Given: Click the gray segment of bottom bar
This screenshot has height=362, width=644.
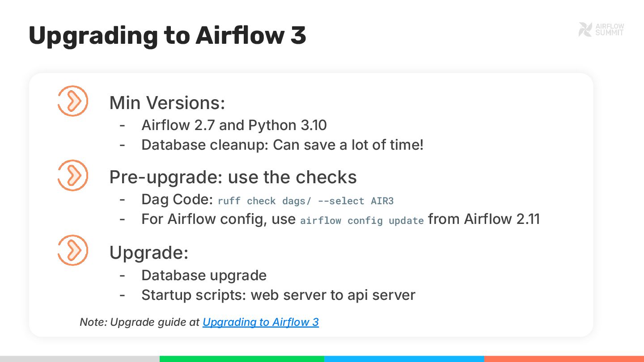Looking at the screenshot, I should [80, 359].
